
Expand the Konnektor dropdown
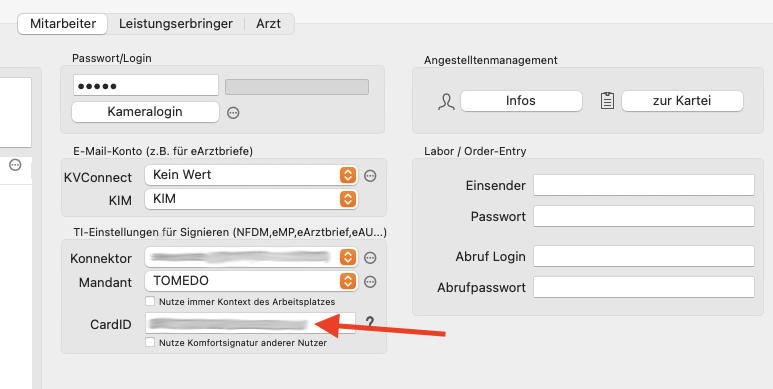point(251,257)
